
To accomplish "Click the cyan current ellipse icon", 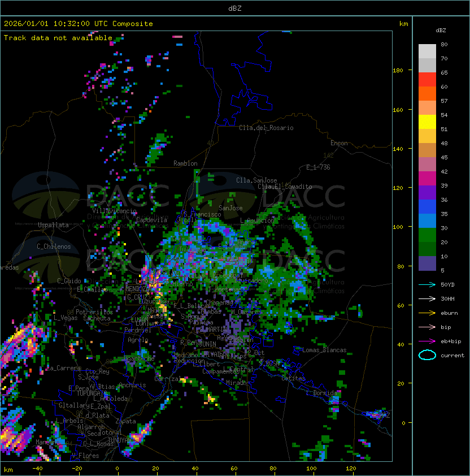I will tap(427, 355).
